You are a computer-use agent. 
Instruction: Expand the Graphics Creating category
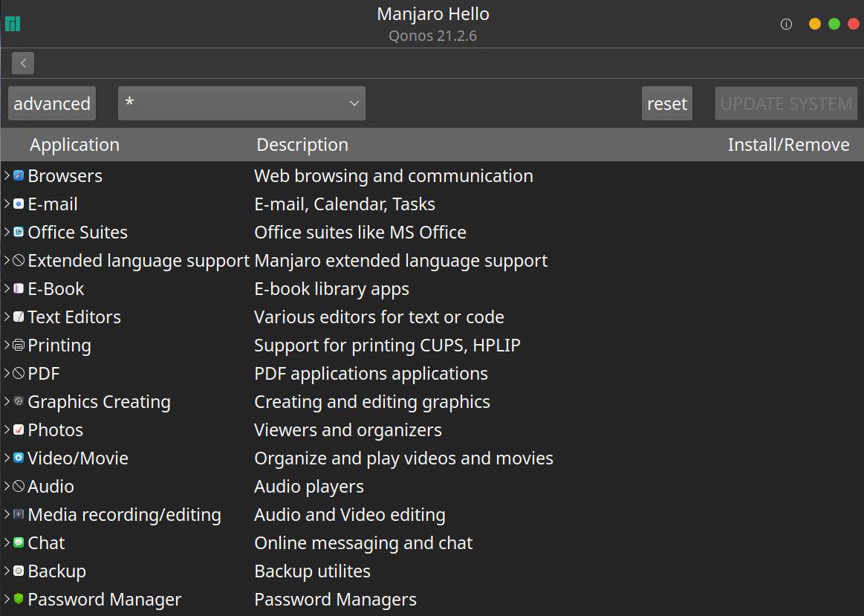coord(7,402)
